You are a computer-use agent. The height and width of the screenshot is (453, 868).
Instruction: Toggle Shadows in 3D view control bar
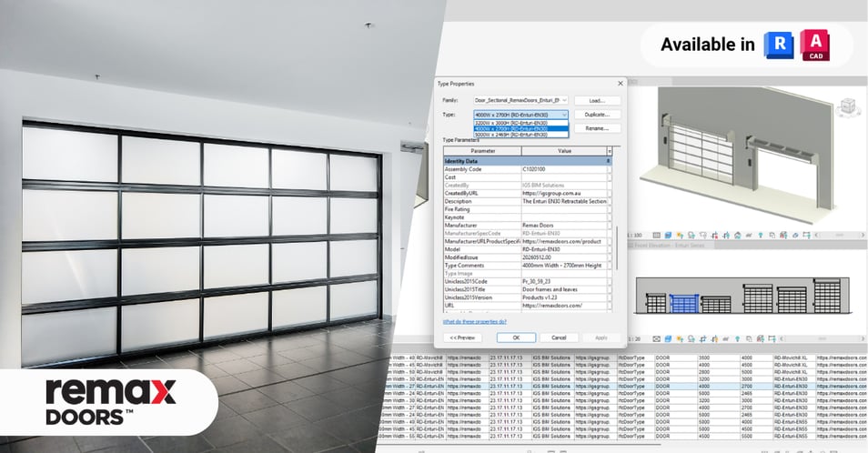tap(691, 235)
